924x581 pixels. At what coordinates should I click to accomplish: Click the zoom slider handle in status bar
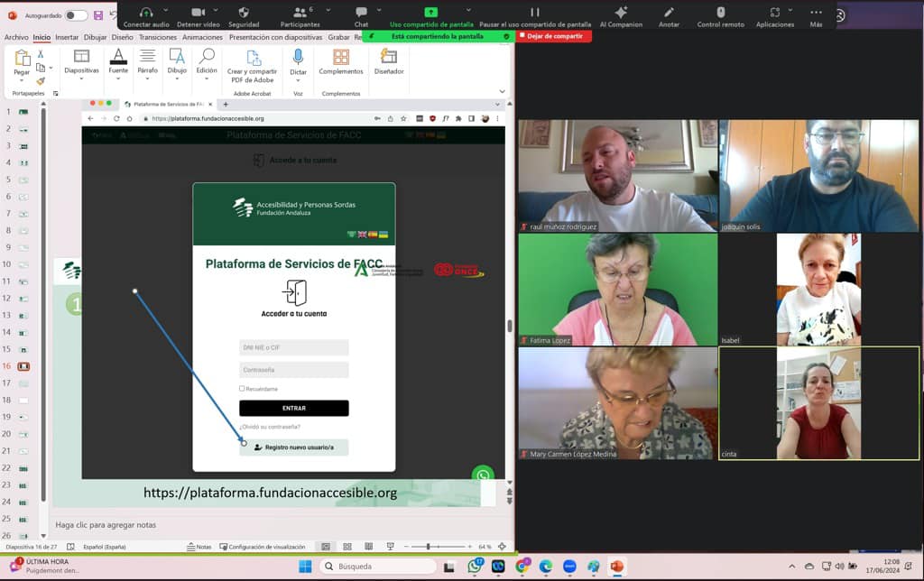428,547
